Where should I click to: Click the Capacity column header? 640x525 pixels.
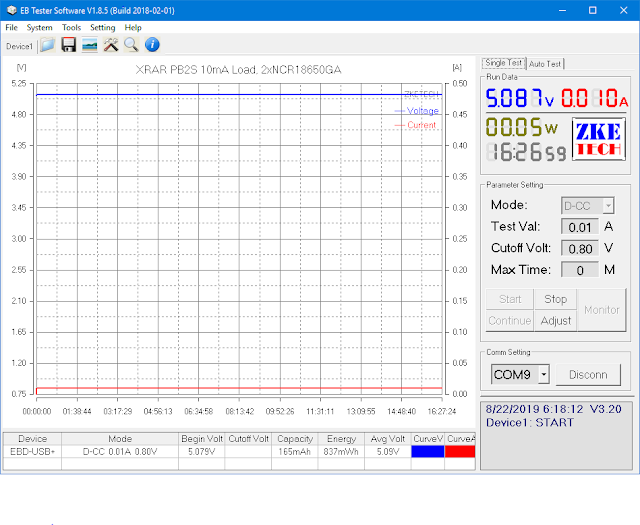coord(295,439)
